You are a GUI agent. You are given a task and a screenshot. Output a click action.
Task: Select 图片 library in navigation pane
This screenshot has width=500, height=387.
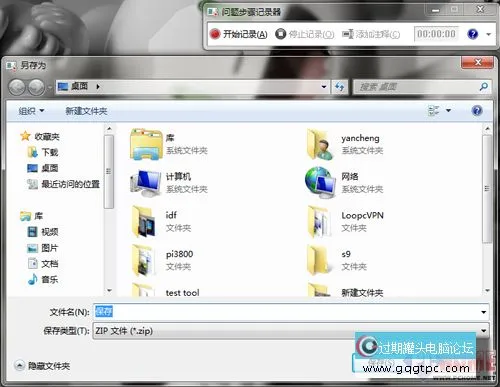tap(50, 248)
